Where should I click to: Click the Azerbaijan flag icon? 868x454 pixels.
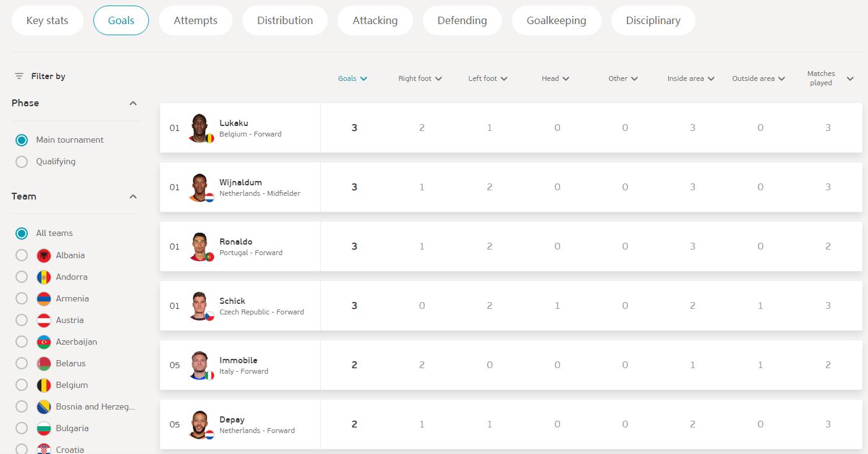coord(44,342)
